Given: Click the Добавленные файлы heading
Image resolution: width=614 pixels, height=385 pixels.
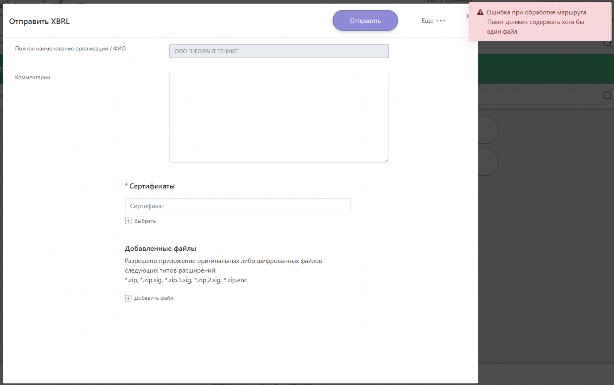Looking at the screenshot, I should pyautogui.click(x=161, y=248).
